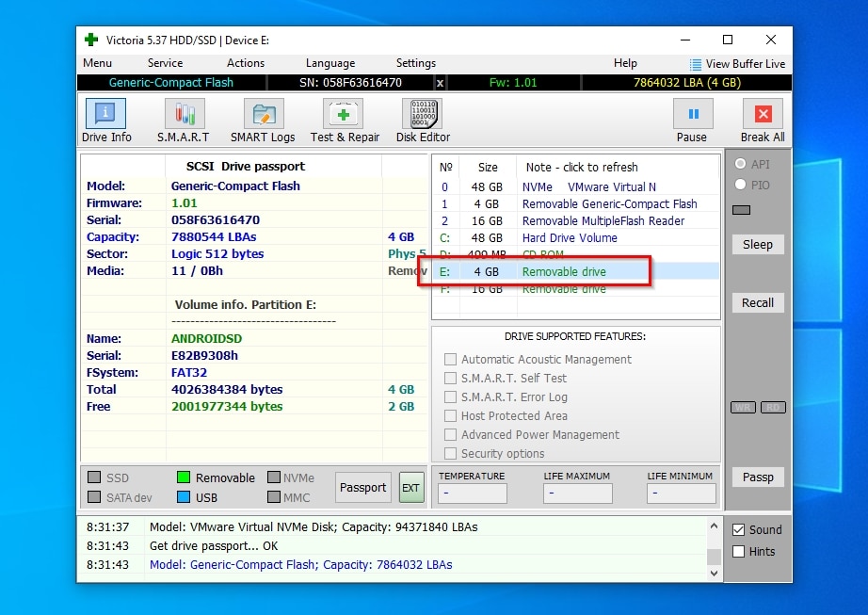Click the Recall button
The image size is (868, 615).
(x=758, y=303)
